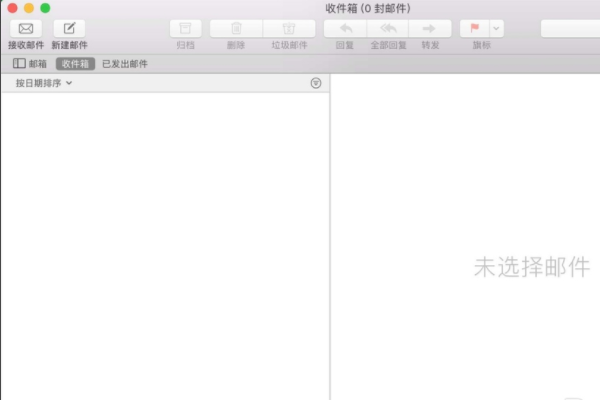Click the Archive (归档) toolbar icon

click(x=186, y=29)
